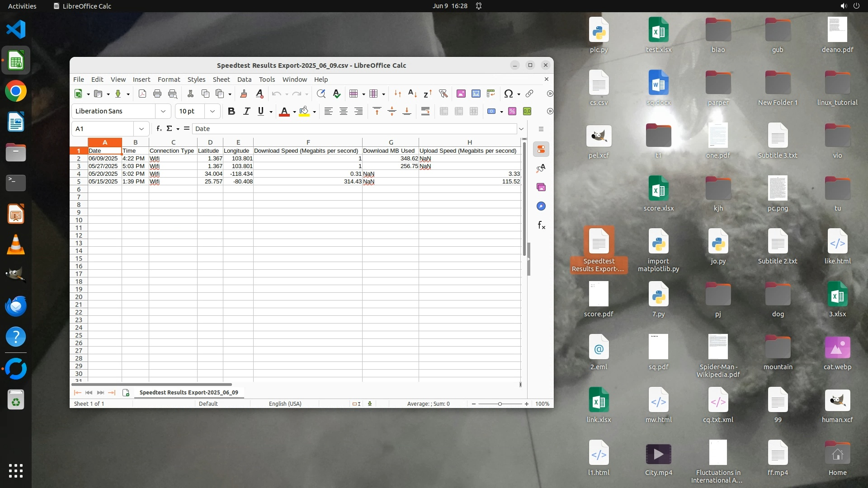The height and width of the screenshot is (488, 868).
Task: Open the Function Wizard icon
Action: tap(159, 129)
